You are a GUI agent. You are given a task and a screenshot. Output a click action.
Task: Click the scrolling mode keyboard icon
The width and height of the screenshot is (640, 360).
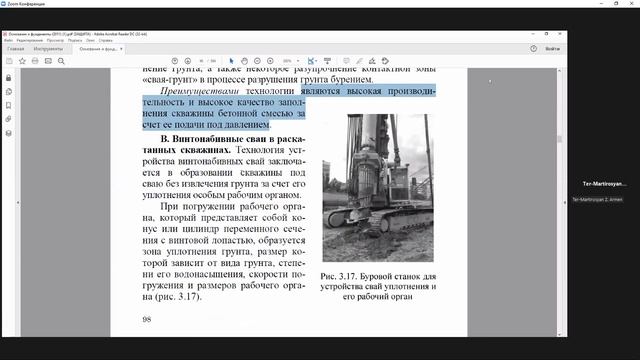327,61
